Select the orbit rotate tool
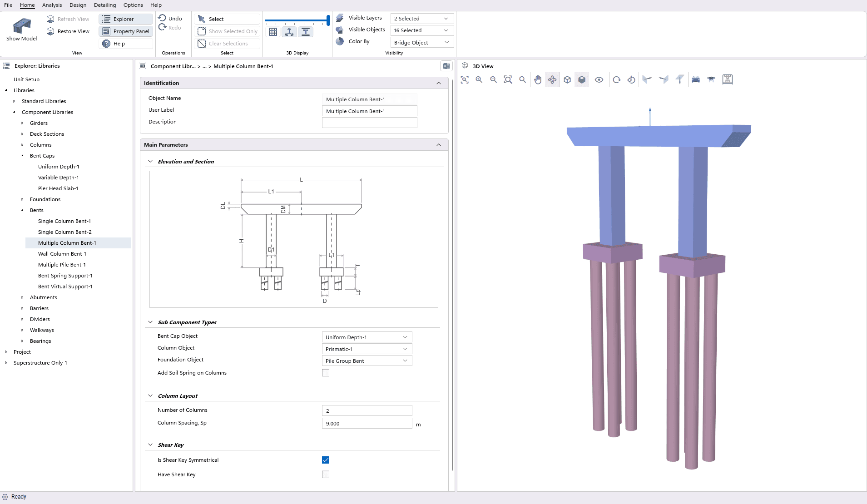Viewport: 867px width, 504px height. pos(552,80)
